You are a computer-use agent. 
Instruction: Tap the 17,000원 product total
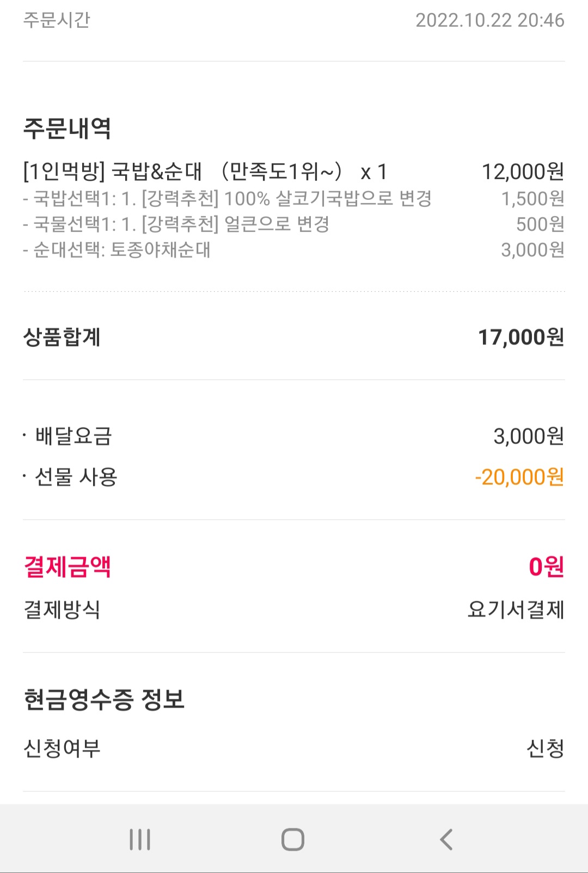click(x=521, y=337)
